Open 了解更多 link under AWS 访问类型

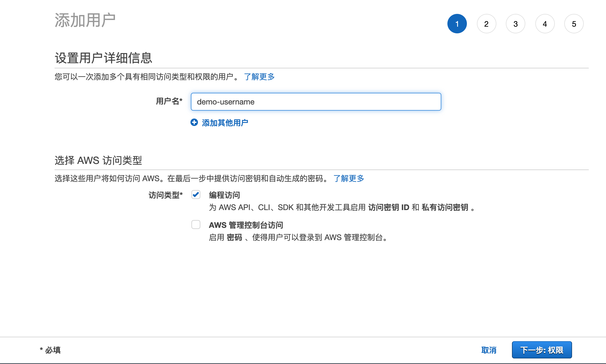349,178
